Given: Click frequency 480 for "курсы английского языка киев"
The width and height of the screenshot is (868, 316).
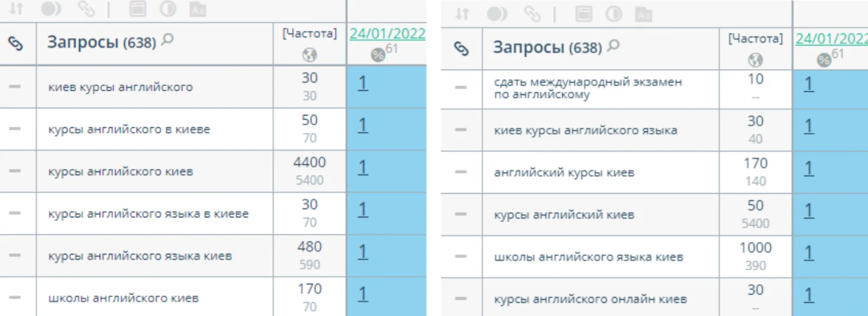Looking at the screenshot, I should pos(310,247).
